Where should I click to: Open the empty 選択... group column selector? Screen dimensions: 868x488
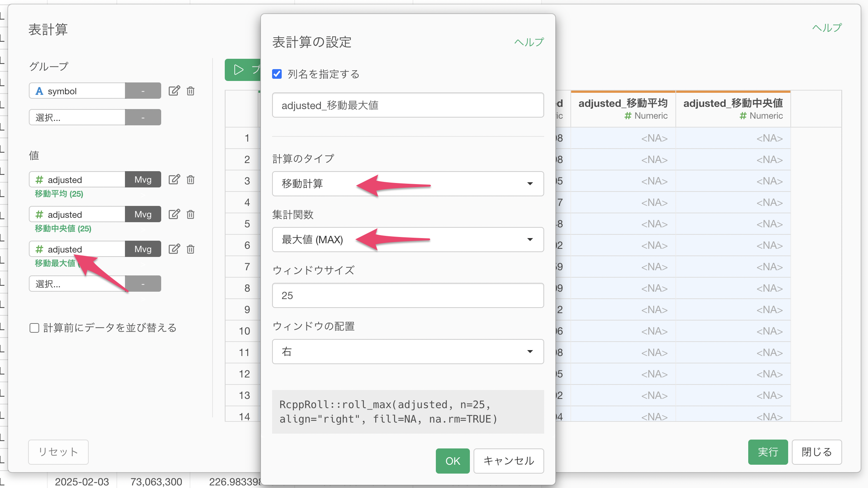click(x=77, y=118)
